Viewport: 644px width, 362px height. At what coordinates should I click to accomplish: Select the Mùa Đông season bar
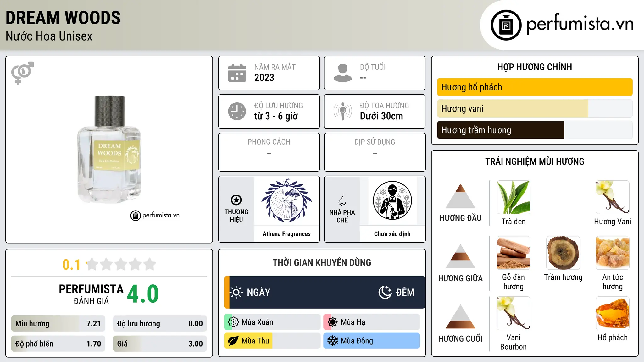pos(372,341)
